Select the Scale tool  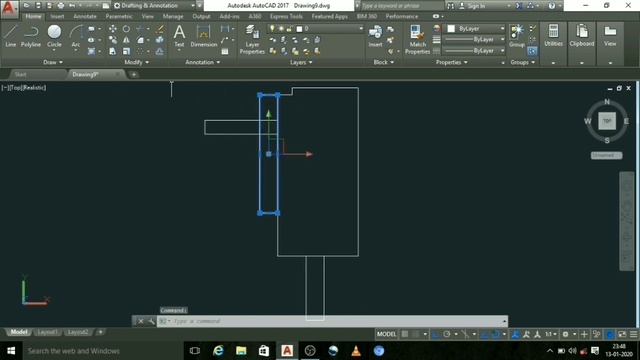click(126, 51)
